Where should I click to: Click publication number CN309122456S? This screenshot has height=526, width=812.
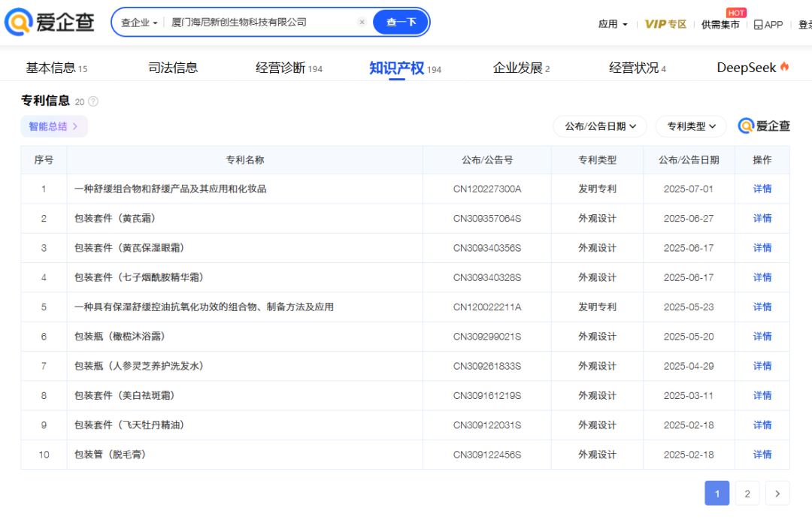click(x=486, y=455)
